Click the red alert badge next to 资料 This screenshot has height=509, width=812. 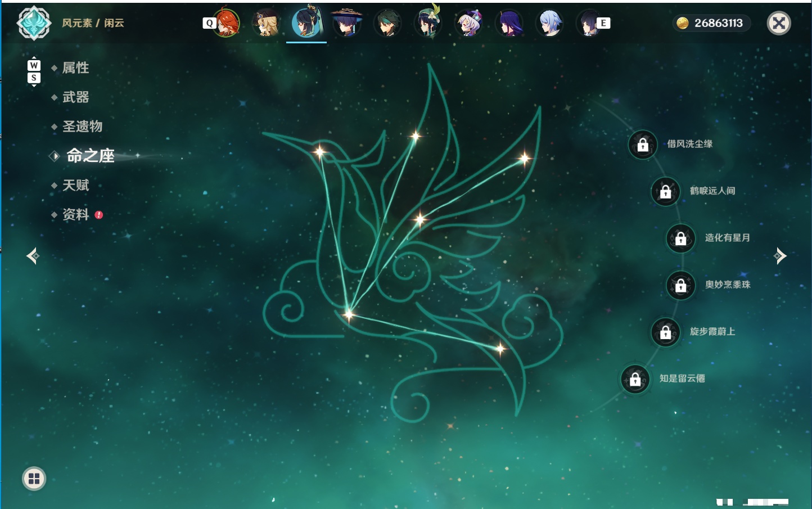(x=99, y=215)
